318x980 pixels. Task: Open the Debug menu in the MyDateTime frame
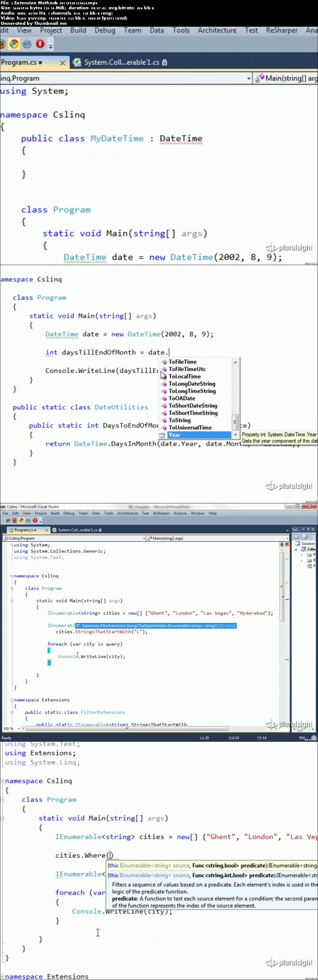(105, 30)
